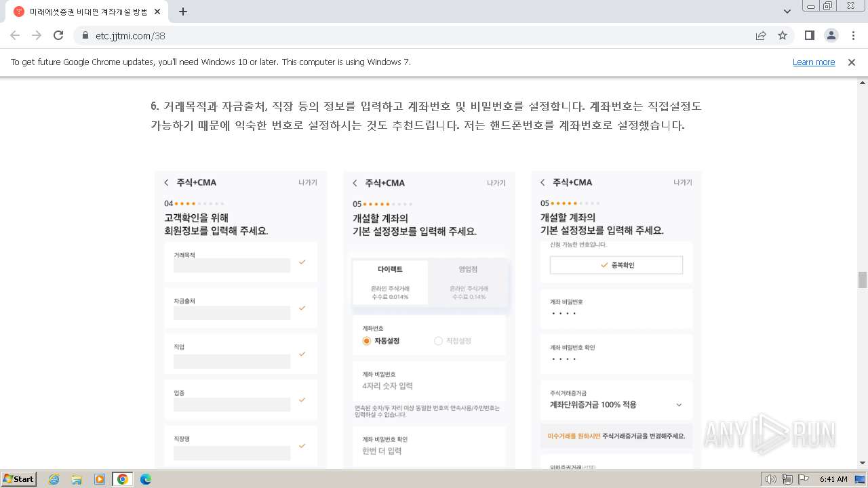
Task: Select the 미래에셋증권 비대면 계좌개설 tab
Action: click(x=88, y=12)
